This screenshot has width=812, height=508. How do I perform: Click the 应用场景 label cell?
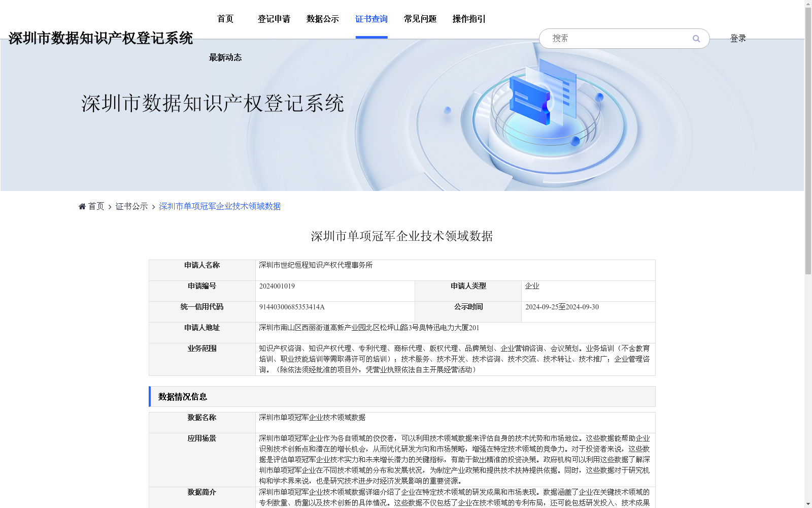click(x=202, y=460)
